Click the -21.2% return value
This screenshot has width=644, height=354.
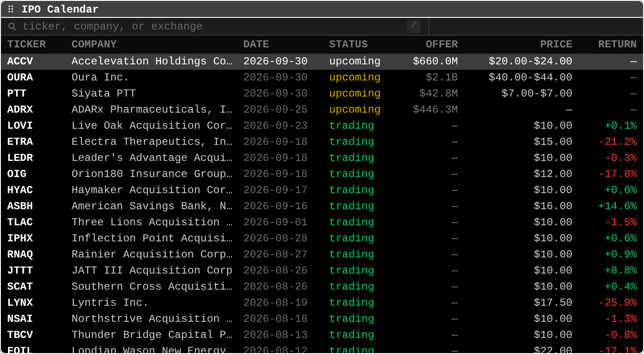point(618,142)
